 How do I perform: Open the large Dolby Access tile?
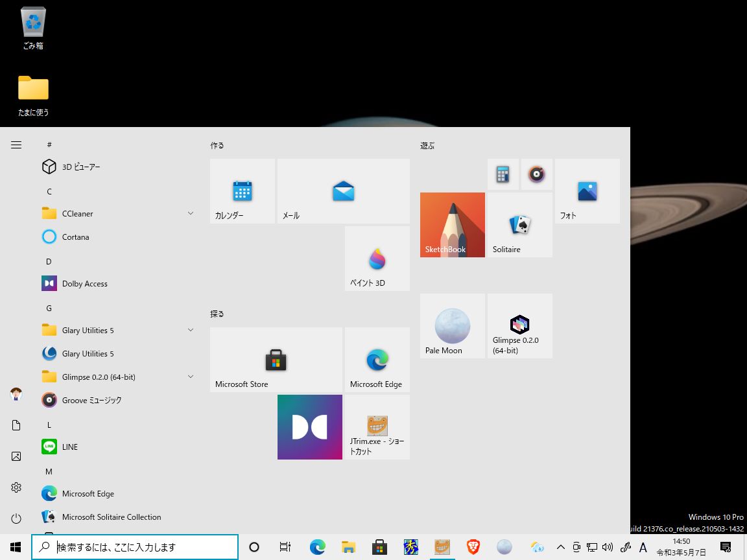pyautogui.click(x=310, y=427)
